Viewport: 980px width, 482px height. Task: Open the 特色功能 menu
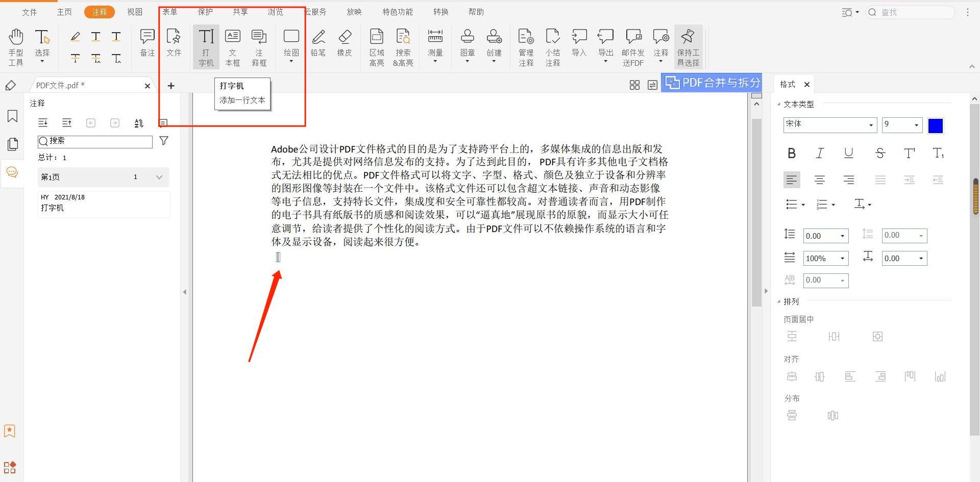click(x=398, y=11)
